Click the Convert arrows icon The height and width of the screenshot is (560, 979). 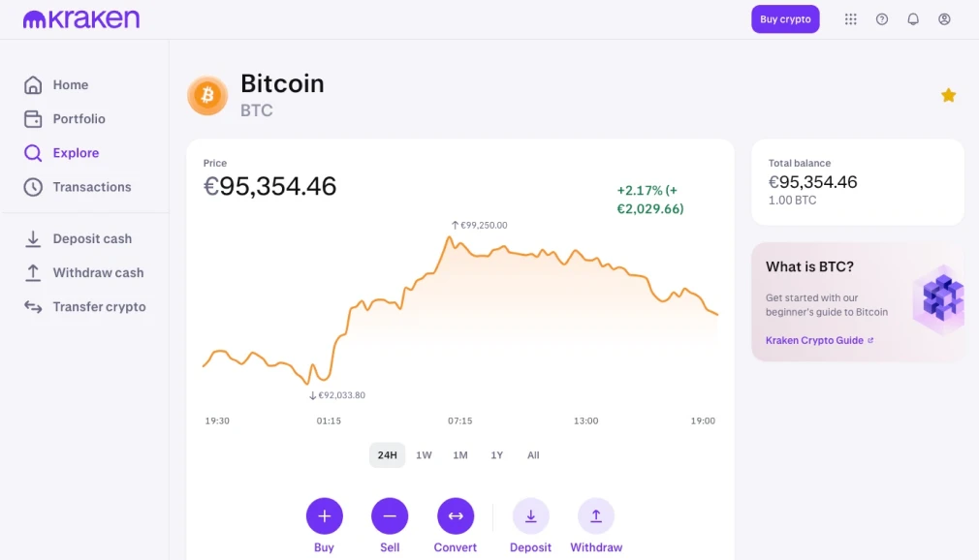(x=456, y=516)
